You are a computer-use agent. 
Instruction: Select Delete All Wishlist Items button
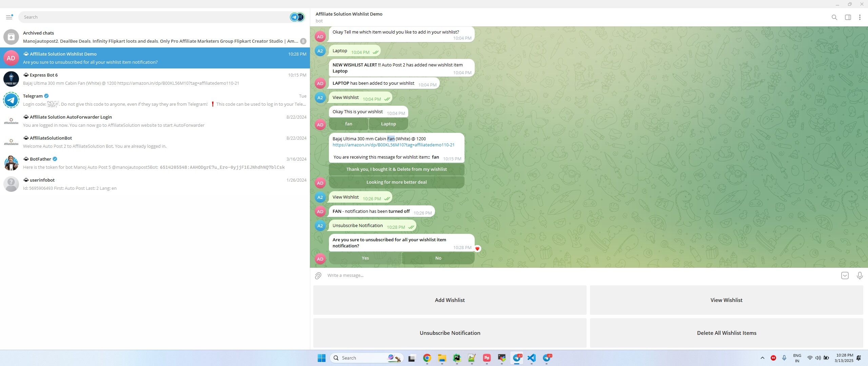tap(726, 333)
